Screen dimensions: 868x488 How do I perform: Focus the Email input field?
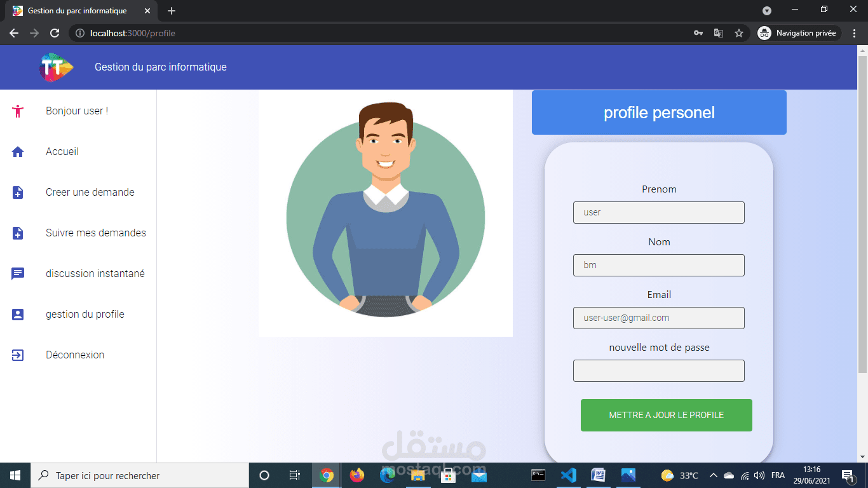(x=659, y=318)
